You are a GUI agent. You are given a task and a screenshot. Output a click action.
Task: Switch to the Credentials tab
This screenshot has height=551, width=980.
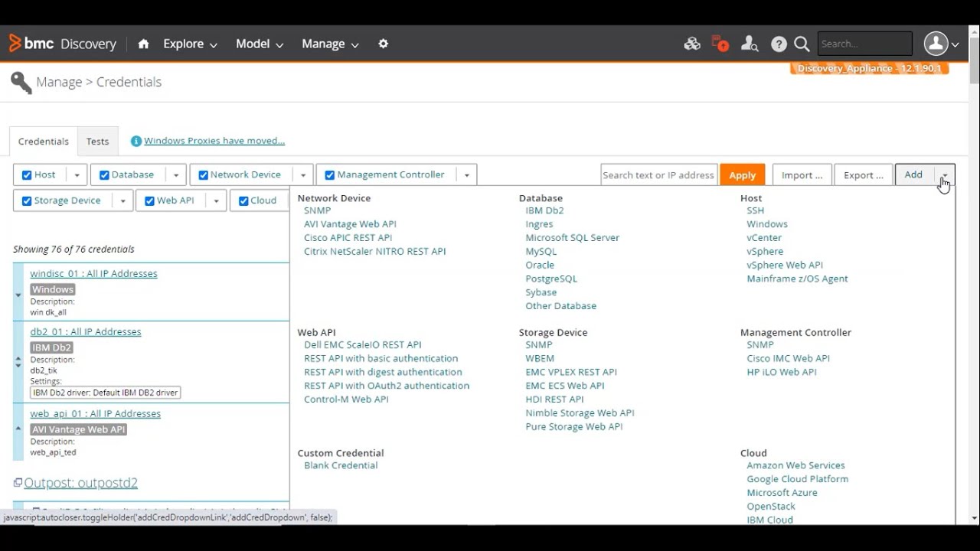(44, 142)
